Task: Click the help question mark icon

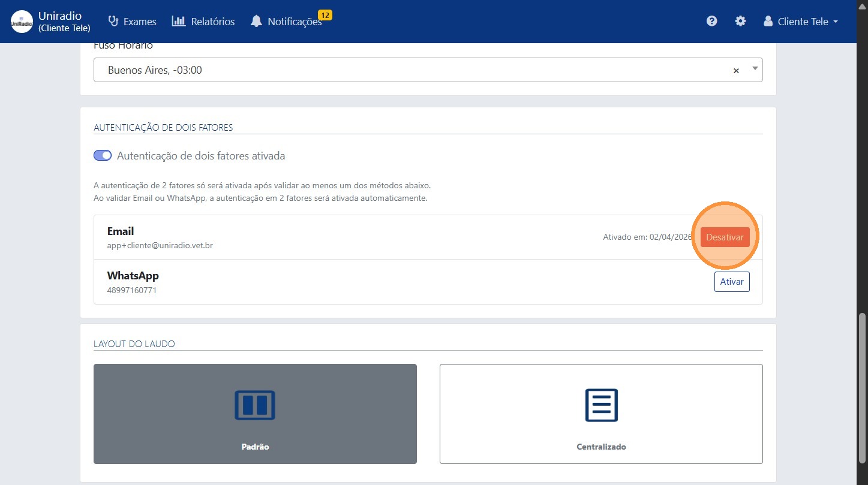Action: [711, 20]
